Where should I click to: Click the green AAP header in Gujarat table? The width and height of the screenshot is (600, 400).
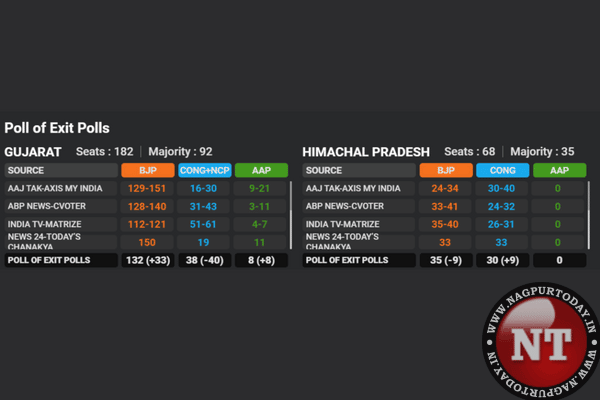(261, 170)
